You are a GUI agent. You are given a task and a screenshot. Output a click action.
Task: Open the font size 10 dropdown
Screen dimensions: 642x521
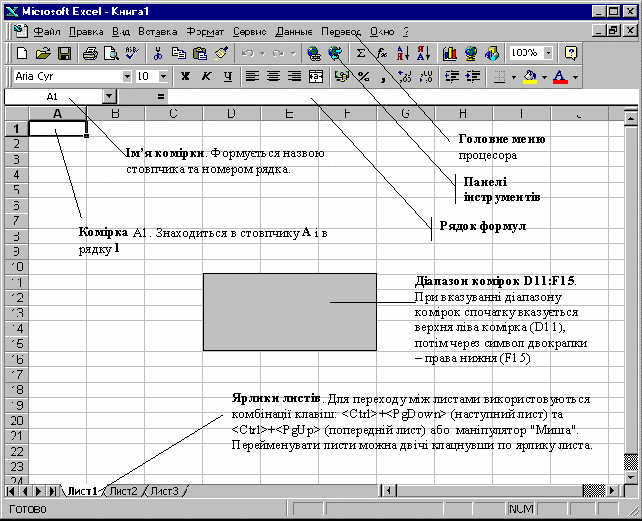(163, 77)
